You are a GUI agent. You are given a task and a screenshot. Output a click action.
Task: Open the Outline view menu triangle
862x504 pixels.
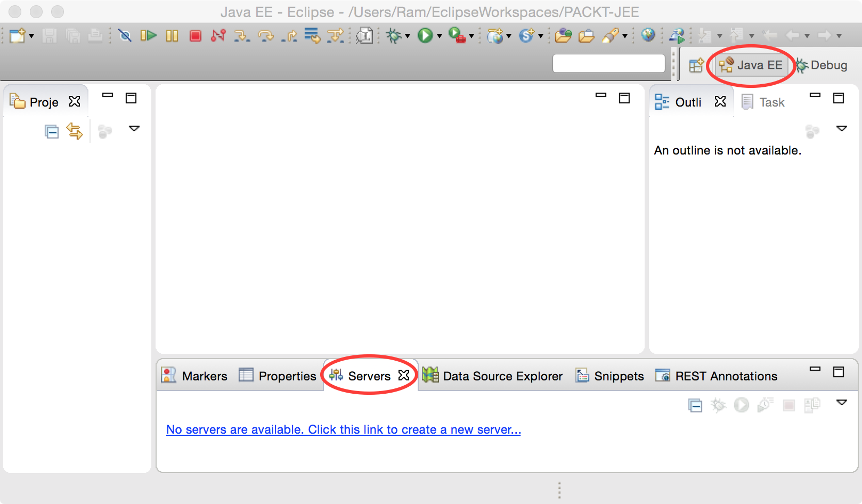tap(842, 128)
